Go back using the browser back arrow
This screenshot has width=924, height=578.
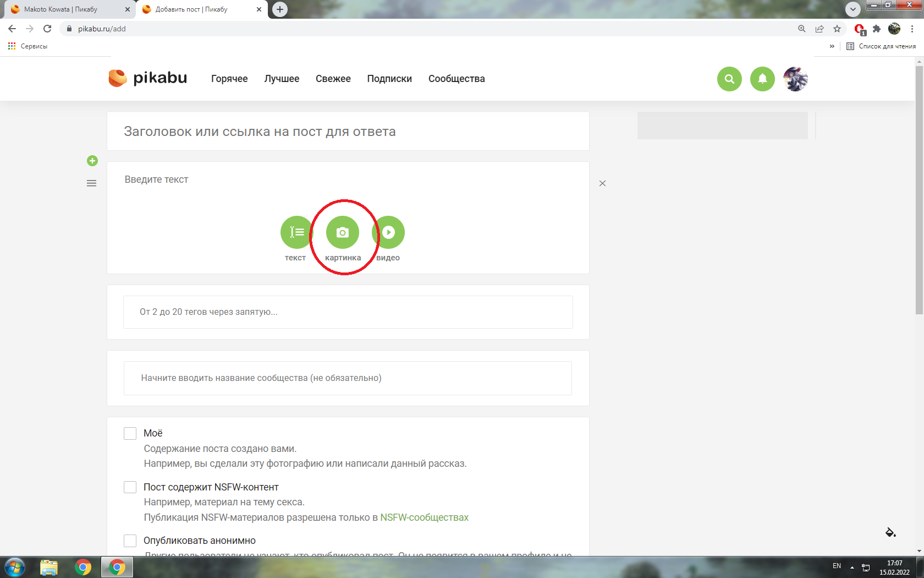(12, 29)
